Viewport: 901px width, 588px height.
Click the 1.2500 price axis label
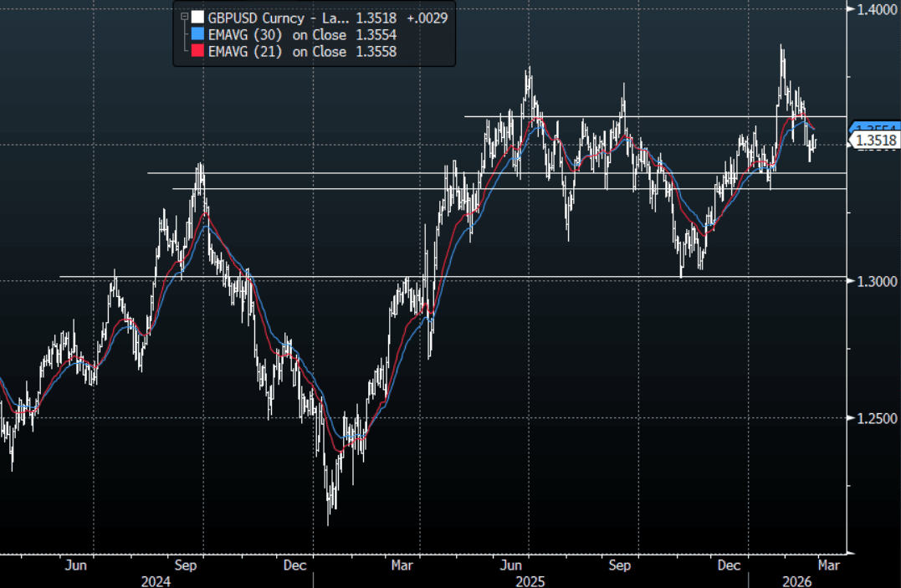(x=874, y=417)
